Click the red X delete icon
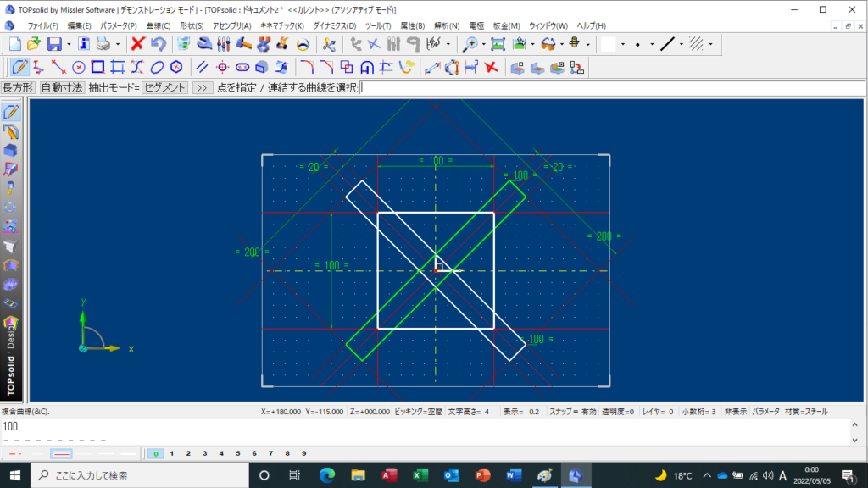 tap(138, 44)
